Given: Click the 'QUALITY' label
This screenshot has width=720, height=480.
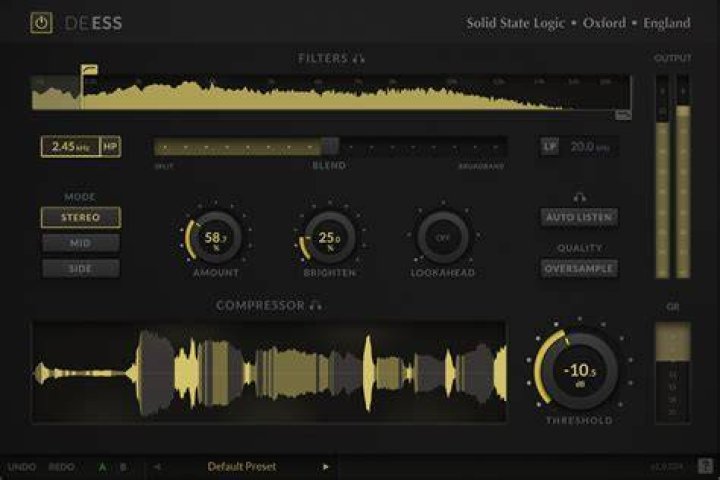Looking at the screenshot, I should tap(579, 248).
